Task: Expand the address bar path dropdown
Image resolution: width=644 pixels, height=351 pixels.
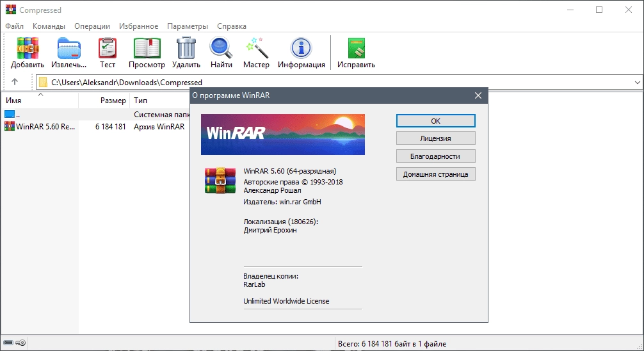Action: 637,82
